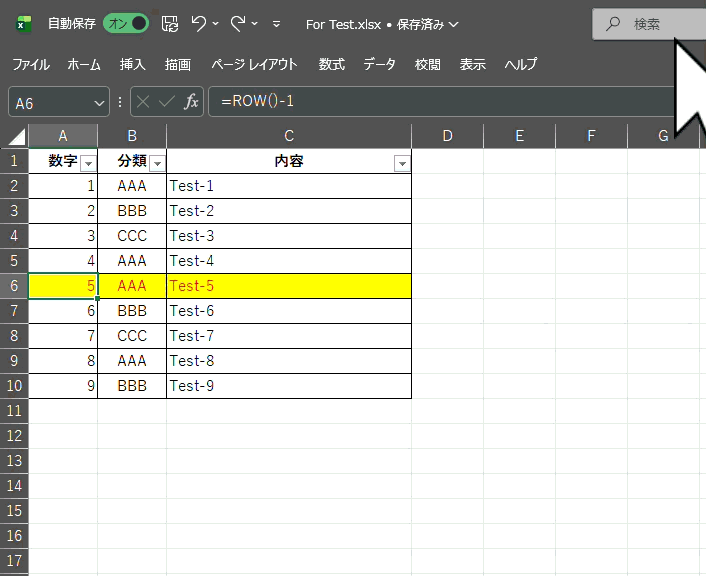Toggle the AutoSave (自動保存) switch off
706x576 pixels.
126,23
